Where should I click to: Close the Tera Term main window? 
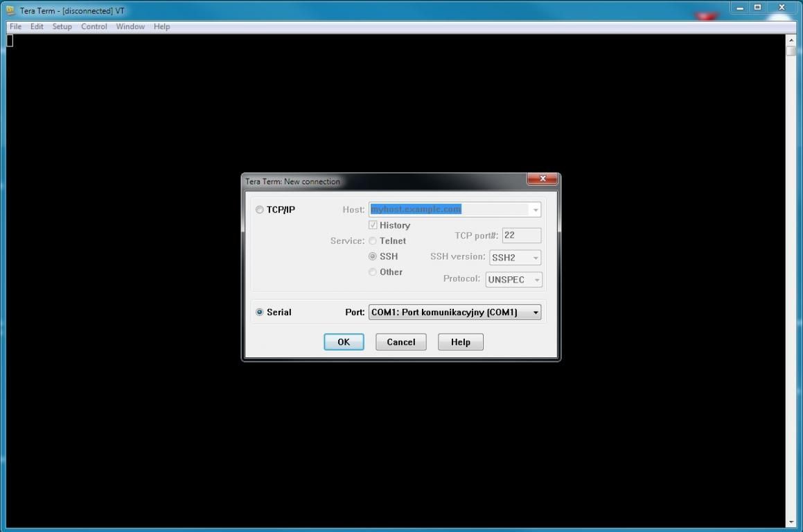click(x=782, y=8)
